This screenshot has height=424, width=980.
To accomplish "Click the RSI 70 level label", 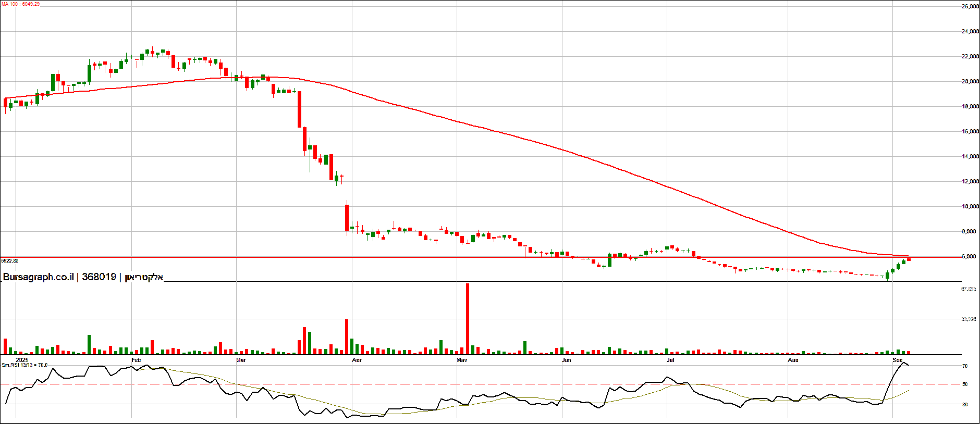I will 965,366.
